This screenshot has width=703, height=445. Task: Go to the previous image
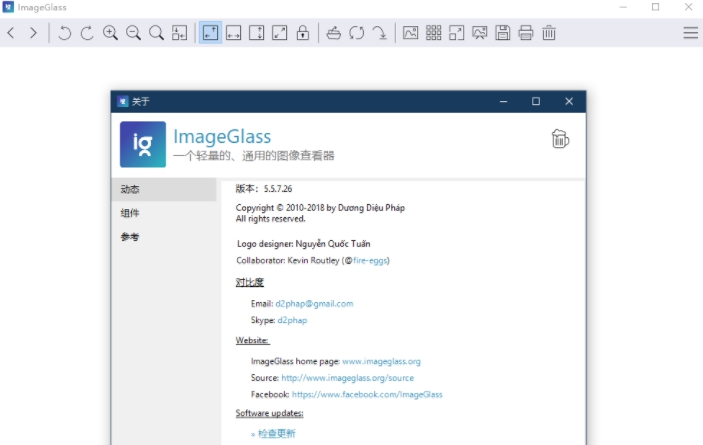pyautogui.click(x=11, y=33)
